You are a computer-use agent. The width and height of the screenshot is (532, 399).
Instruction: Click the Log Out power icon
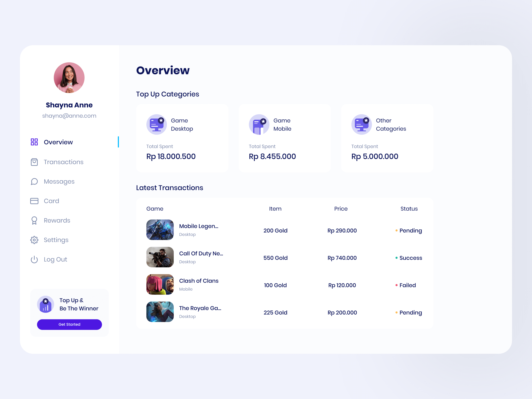[34, 259]
